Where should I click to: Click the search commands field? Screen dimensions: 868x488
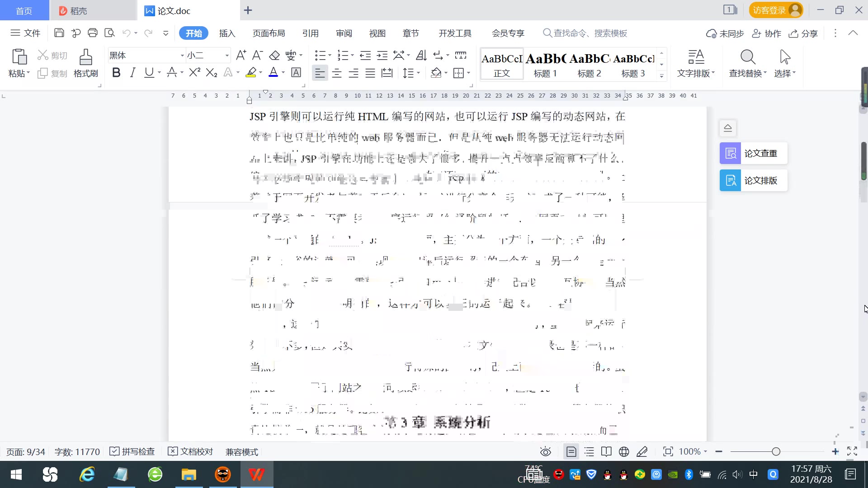click(x=585, y=33)
